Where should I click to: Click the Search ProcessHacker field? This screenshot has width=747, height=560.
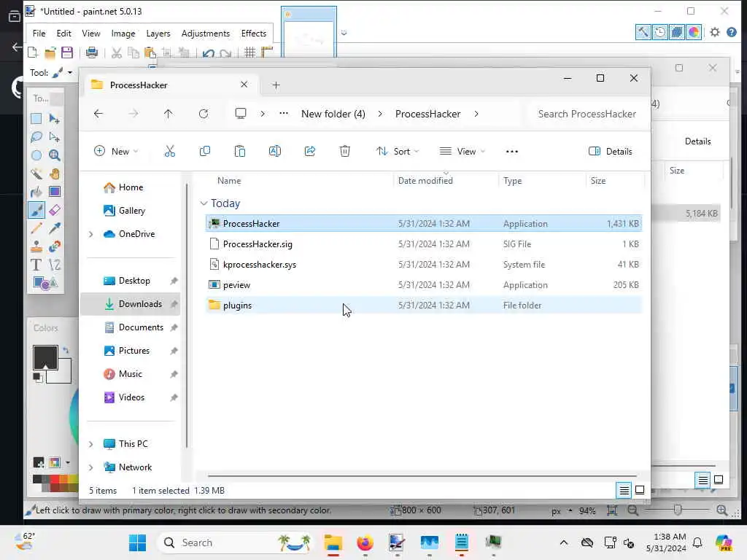point(587,114)
